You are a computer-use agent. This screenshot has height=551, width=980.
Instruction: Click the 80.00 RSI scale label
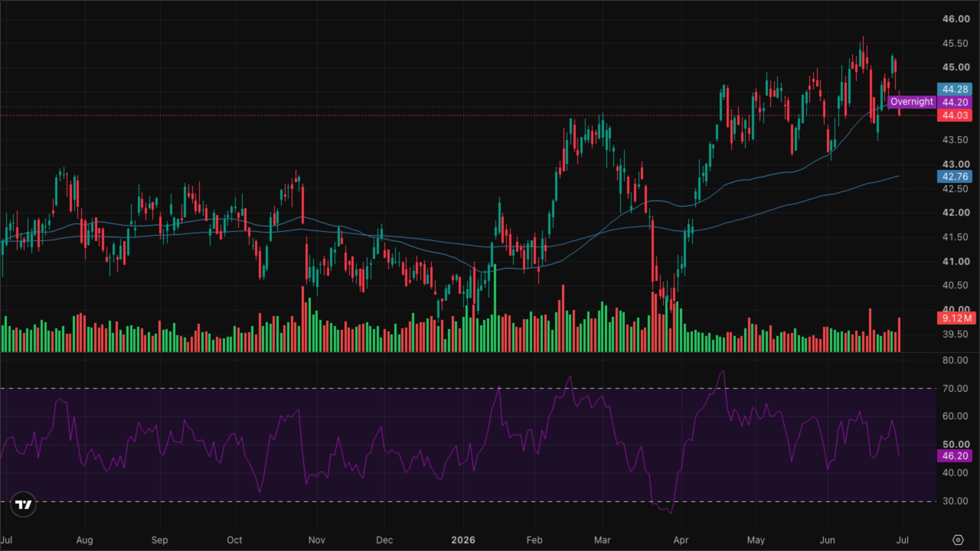pos(955,360)
